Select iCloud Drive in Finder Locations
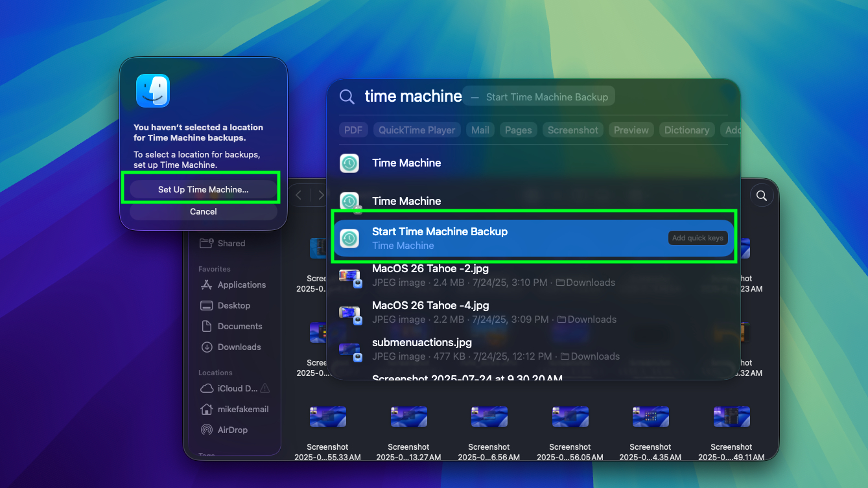The height and width of the screenshot is (488, 868). tap(229, 388)
